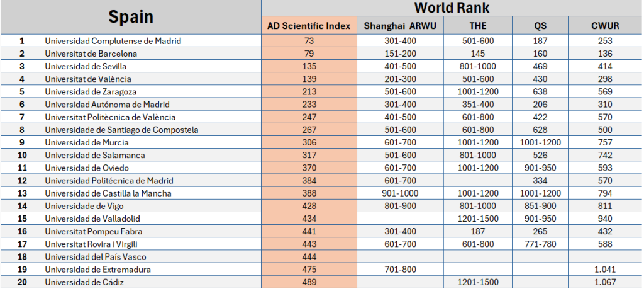Select the World Rank header cell
The width and height of the screenshot is (644, 291).
[452, 8]
